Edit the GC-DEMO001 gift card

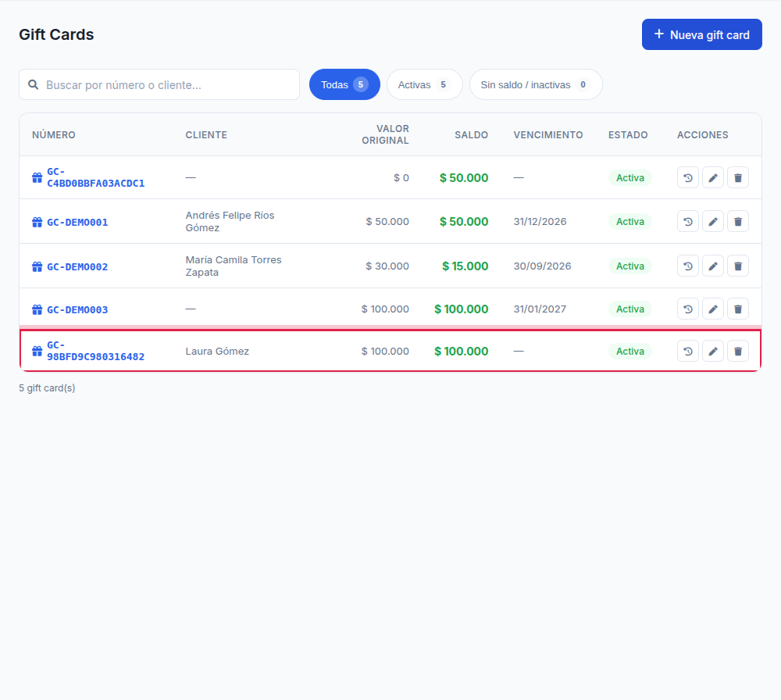coord(713,222)
